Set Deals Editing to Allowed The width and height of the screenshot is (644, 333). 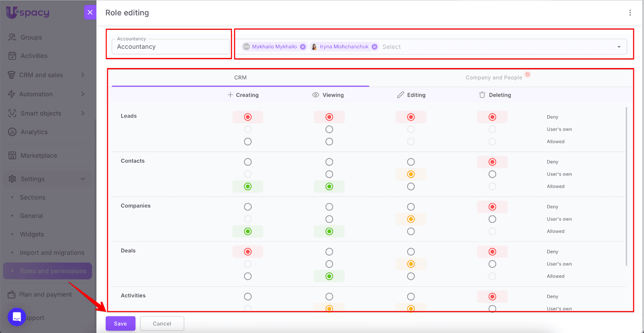411,276
